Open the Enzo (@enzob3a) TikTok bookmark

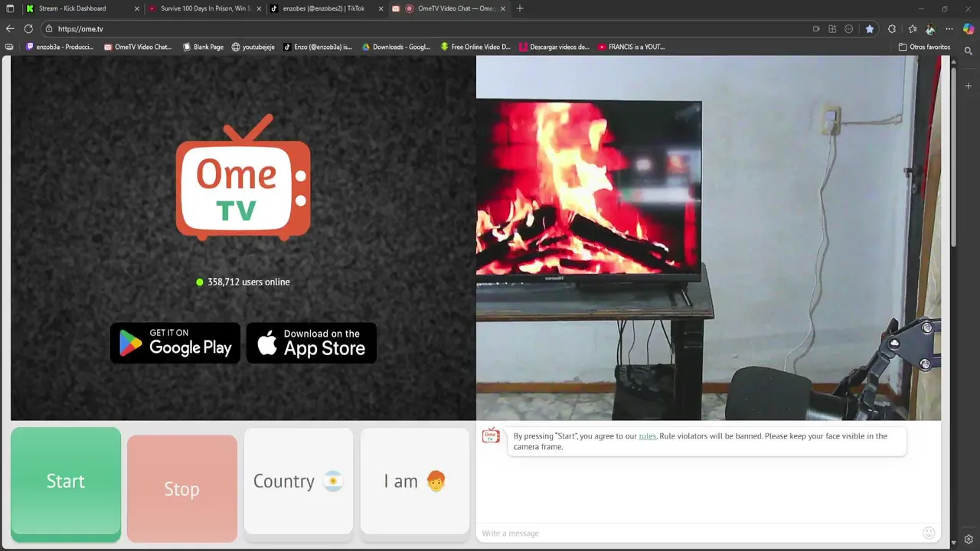click(x=318, y=47)
